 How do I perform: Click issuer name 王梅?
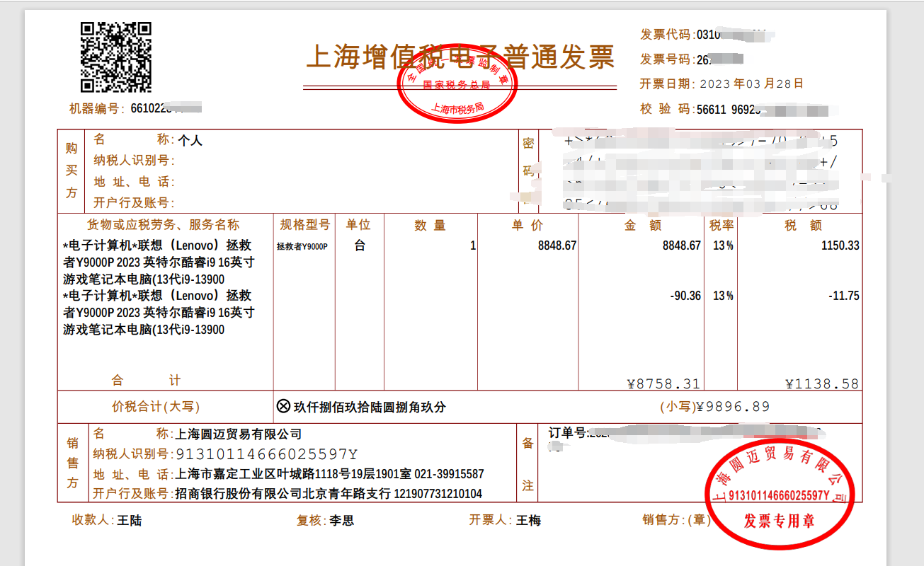[x=528, y=520]
